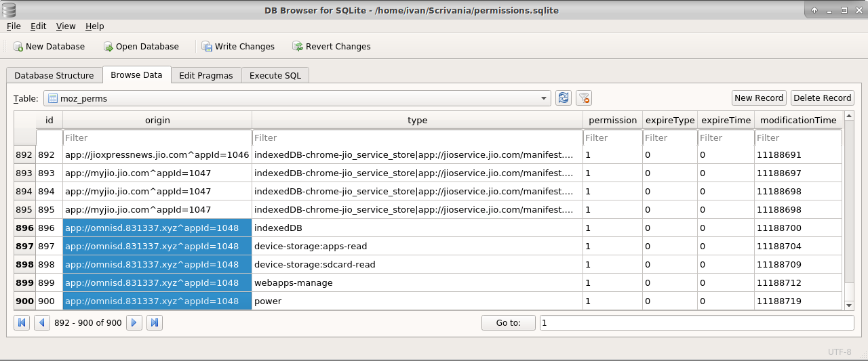
Task: Click the origin cell in row 900
Action: [157, 301]
